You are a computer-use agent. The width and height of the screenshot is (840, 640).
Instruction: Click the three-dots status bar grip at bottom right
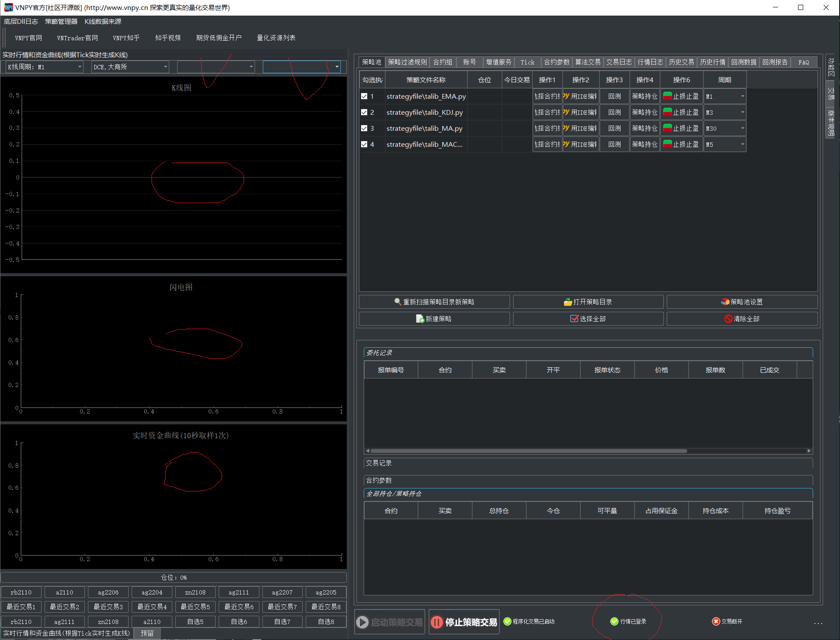click(x=818, y=624)
